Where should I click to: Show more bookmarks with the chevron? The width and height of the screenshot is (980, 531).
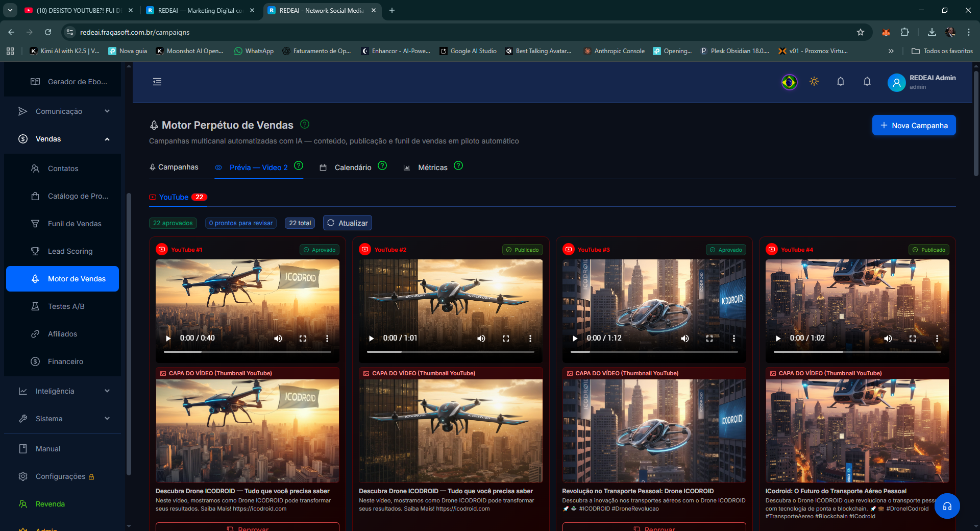[x=891, y=51]
